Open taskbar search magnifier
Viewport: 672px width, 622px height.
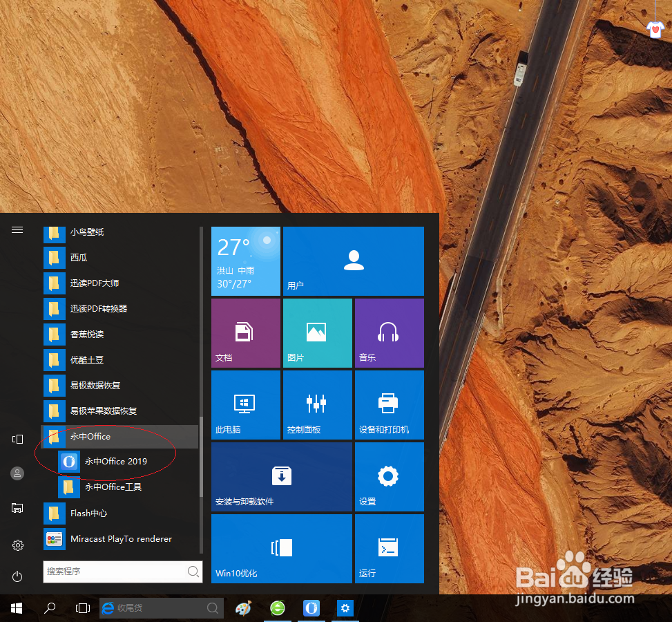click(50, 608)
